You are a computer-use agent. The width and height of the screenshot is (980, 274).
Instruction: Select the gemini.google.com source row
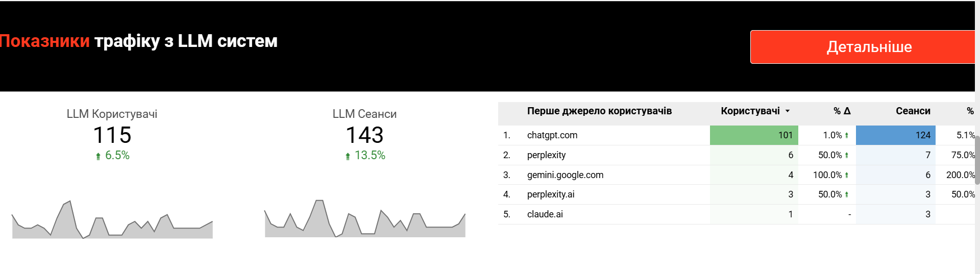click(565, 175)
